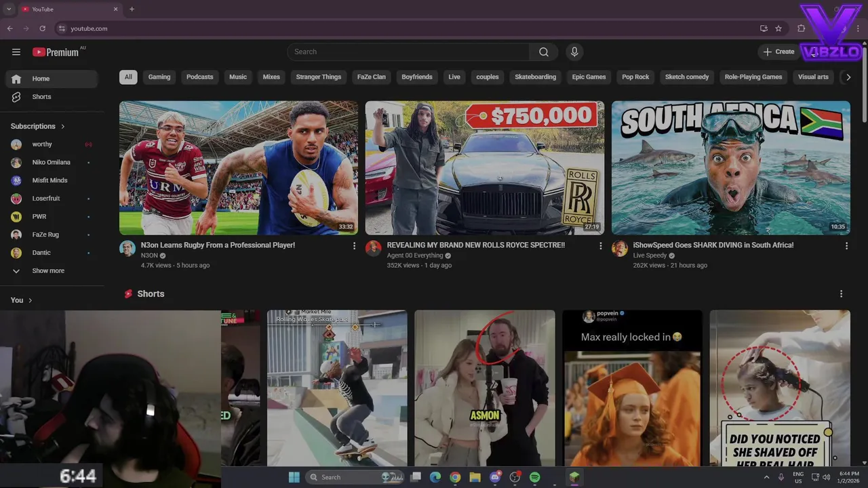Open Misfit Minds subscription
Viewport: 868px width, 488px height.
52,180
